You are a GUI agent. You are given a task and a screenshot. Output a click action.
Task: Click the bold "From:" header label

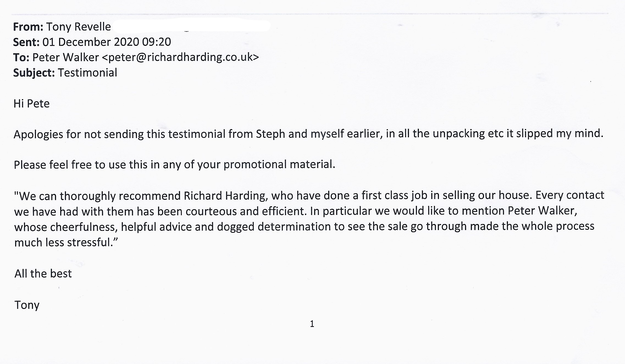28,27
